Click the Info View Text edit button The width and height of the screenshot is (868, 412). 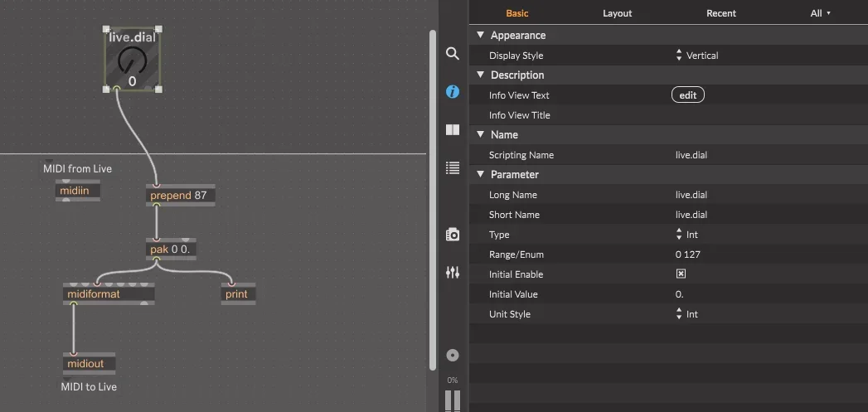687,95
